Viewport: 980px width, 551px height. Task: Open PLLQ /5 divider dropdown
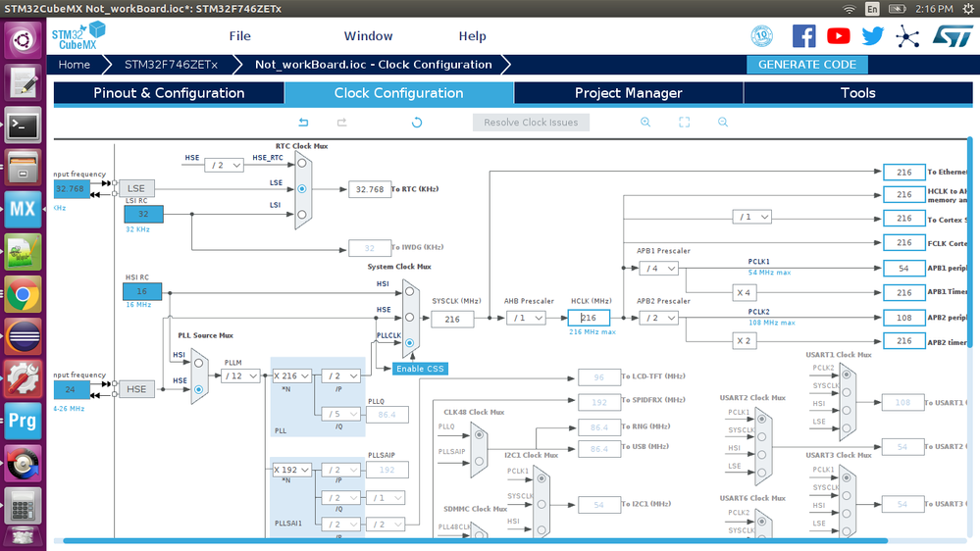click(x=341, y=414)
